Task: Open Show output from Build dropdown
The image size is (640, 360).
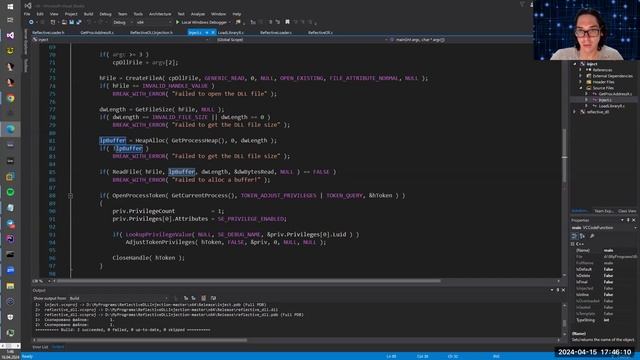Action: tap(118, 298)
